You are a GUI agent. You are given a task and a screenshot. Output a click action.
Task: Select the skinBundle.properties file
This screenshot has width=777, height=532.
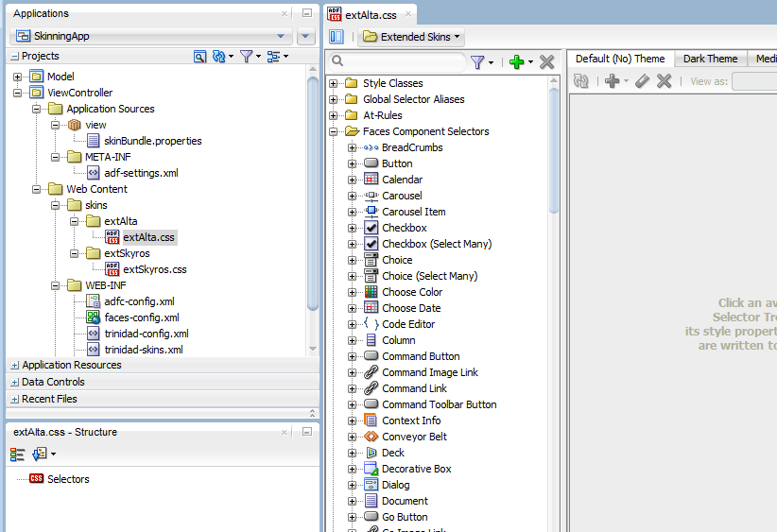click(152, 141)
